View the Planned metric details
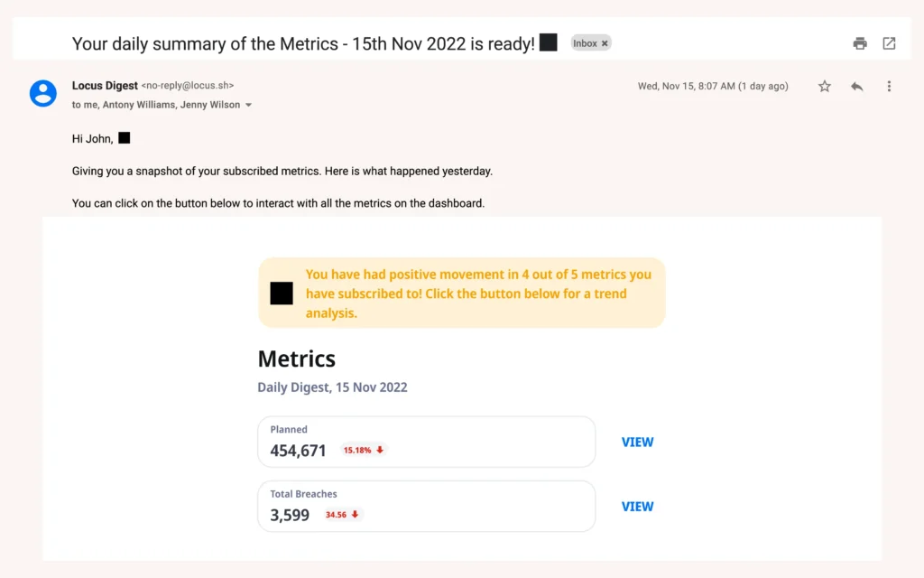Image resolution: width=924 pixels, height=578 pixels. [637, 442]
